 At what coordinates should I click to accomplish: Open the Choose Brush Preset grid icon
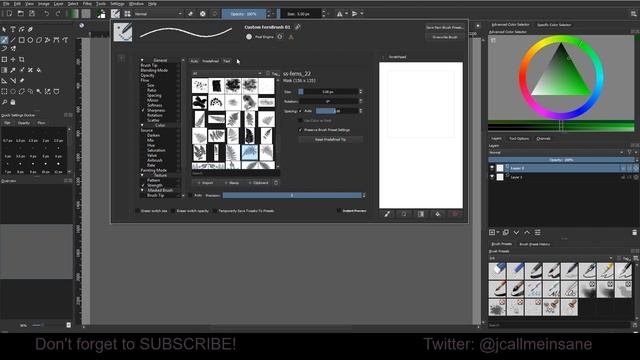coord(127,14)
